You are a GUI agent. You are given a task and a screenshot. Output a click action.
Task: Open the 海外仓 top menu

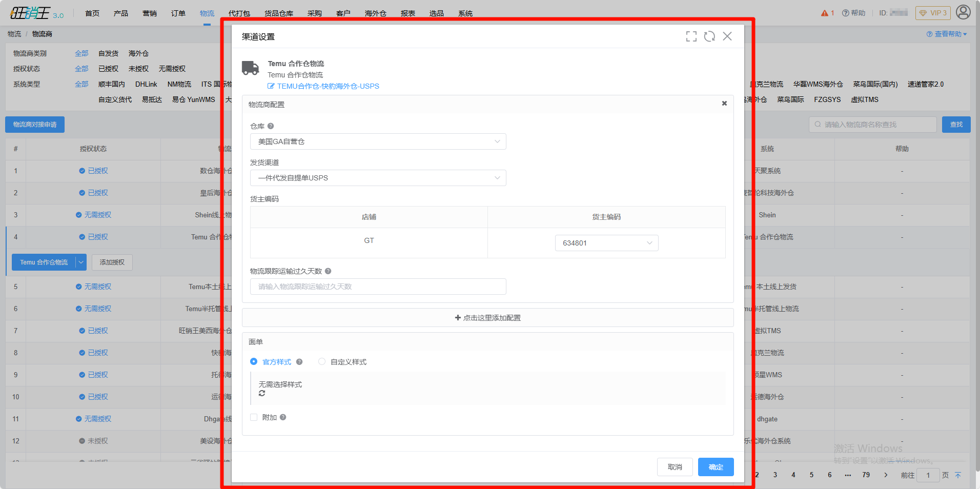[376, 13]
